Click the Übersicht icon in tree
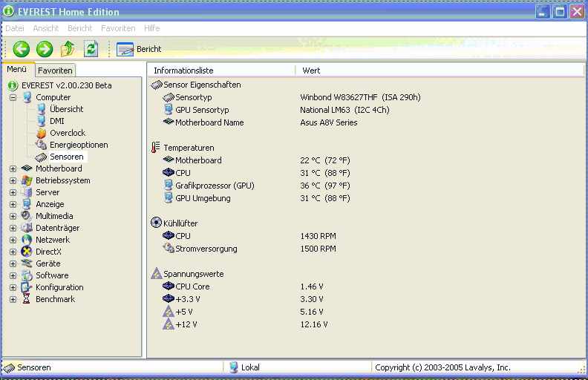 [42, 109]
